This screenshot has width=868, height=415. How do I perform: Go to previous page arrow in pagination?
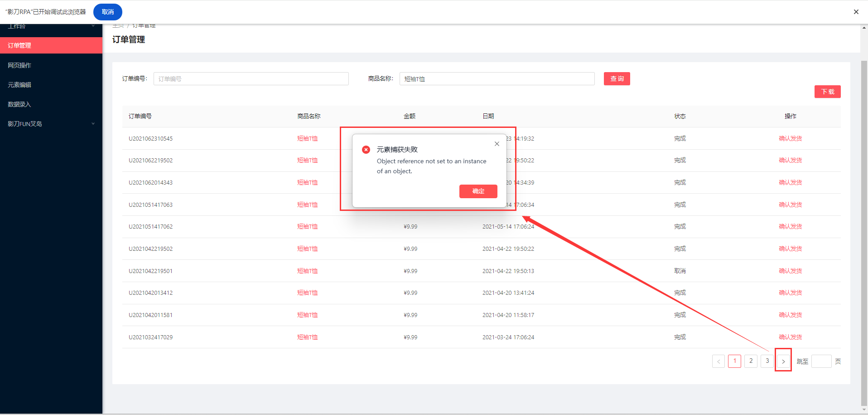(x=719, y=361)
